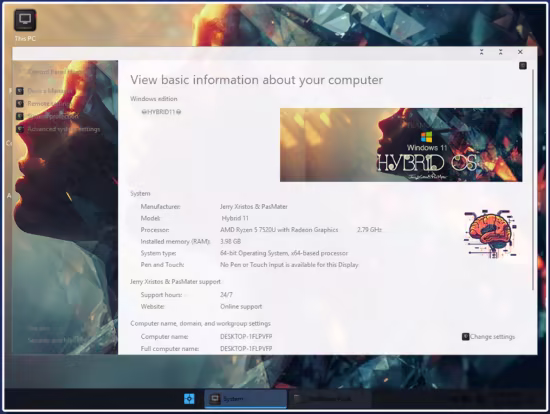Screen dimensions: 550x414
Task: Click manufacturer value Jerry Xristos & PasMater
Action: 254,207
